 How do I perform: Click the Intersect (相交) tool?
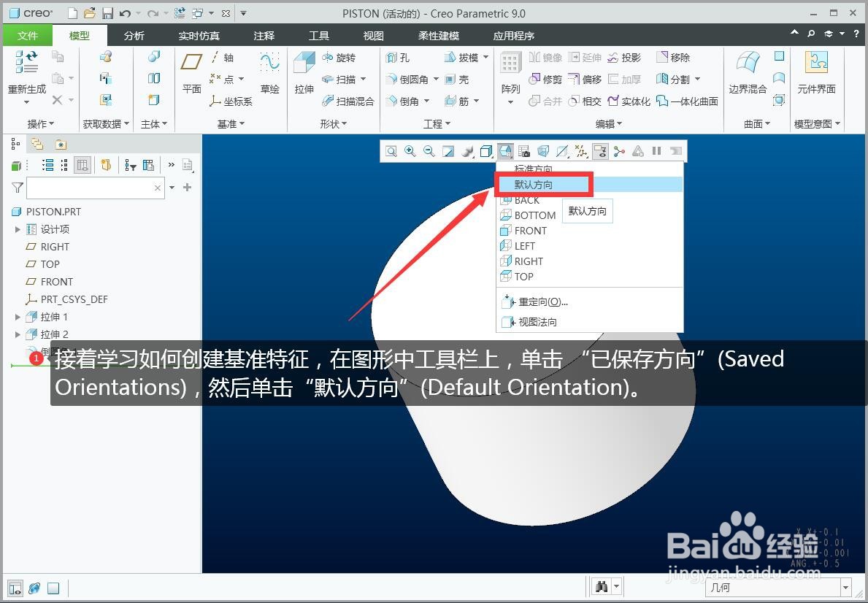point(585,101)
